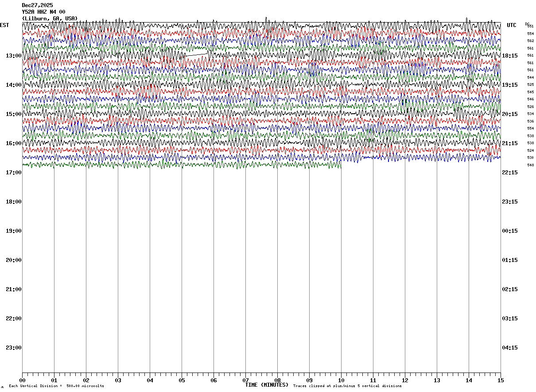The width and height of the screenshot is (536, 392).
Task: Pick minute 08 on the bottom time axis
Action: click(277, 380)
